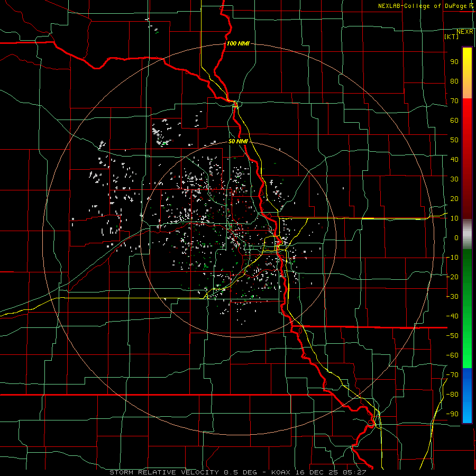The height and width of the screenshot is (476, 476).
Task: Click the -20 value on the velocity scale
Action: point(452,277)
